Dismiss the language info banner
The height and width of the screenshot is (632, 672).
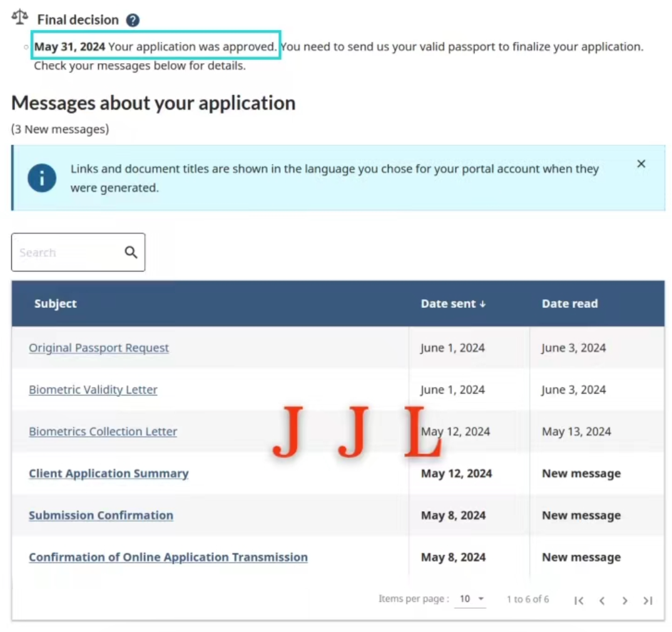click(x=641, y=164)
